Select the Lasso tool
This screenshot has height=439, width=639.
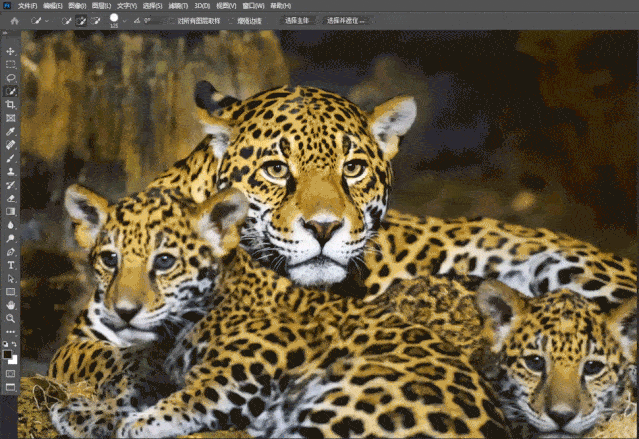[11, 78]
